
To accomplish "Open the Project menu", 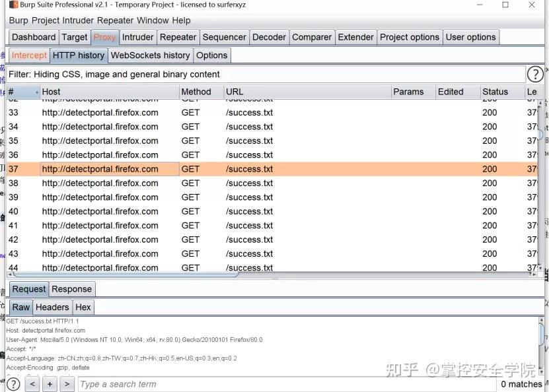I will pos(46,20).
